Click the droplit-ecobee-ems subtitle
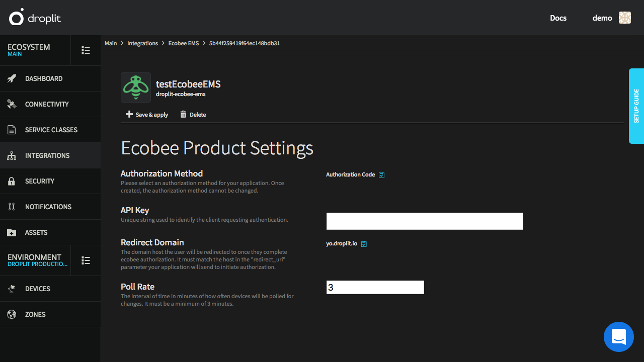The width and height of the screenshot is (644, 362). 181,94
